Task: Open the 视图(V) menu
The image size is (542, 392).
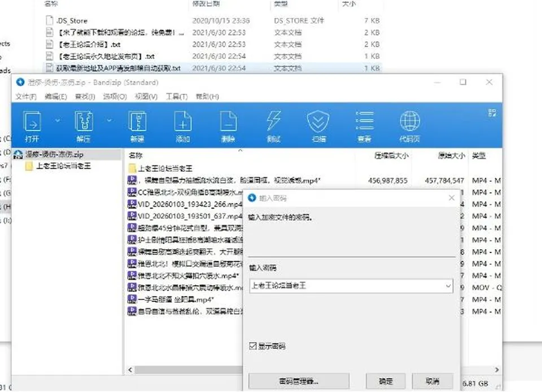Action: pyautogui.click(x=146, y=97)
